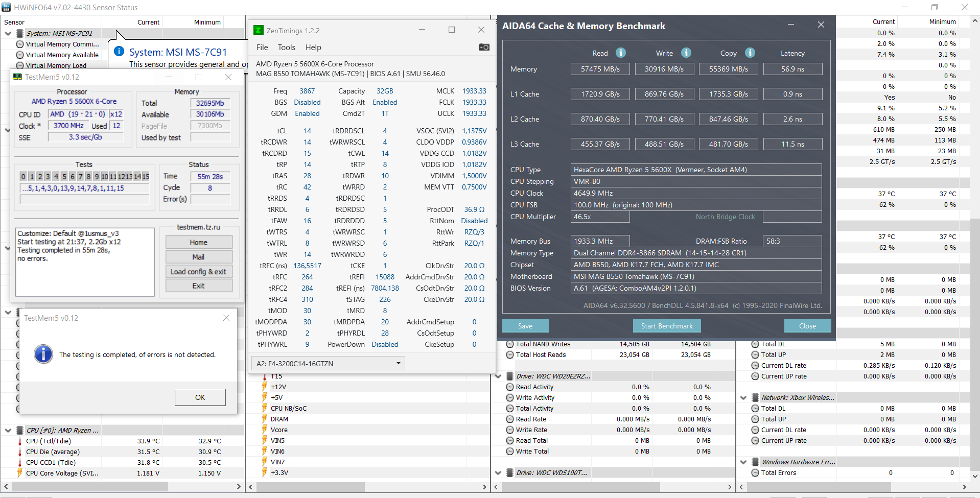
Task: Click the CPU (Tctl/Tdie) thermometer icon
Action: pyautogui.click(x=20, y=441)
